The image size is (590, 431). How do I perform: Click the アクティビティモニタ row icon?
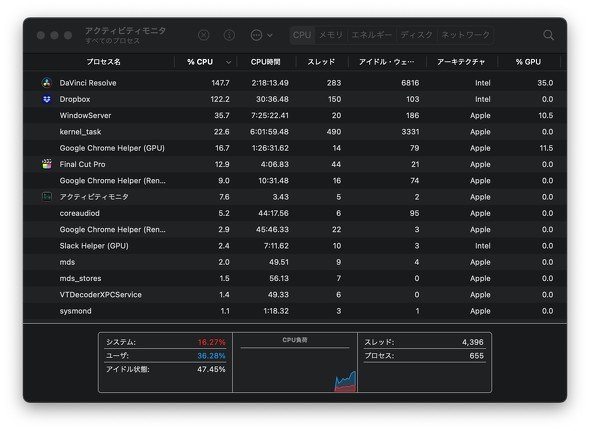point(47,197)
